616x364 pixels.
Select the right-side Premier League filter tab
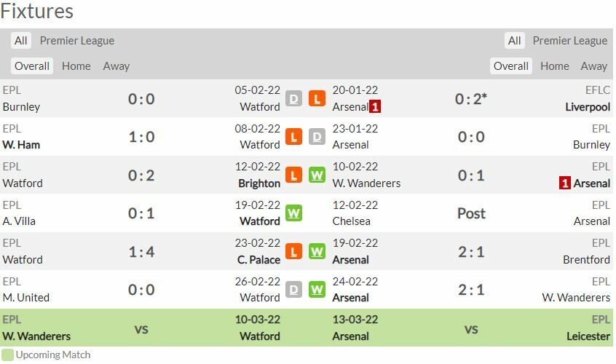pyautogui.click(x=570, y=41)
